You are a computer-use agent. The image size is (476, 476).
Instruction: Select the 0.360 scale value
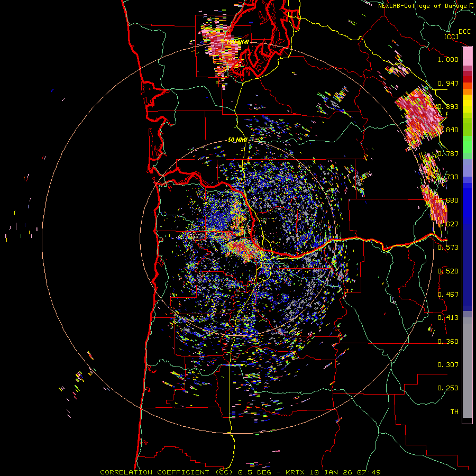tap(448, 342)
